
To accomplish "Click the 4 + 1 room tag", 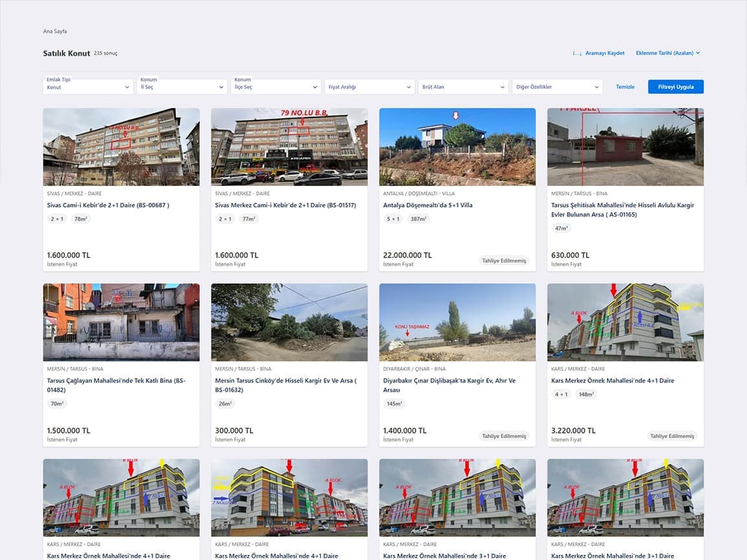I will click(x=561, y=394).
